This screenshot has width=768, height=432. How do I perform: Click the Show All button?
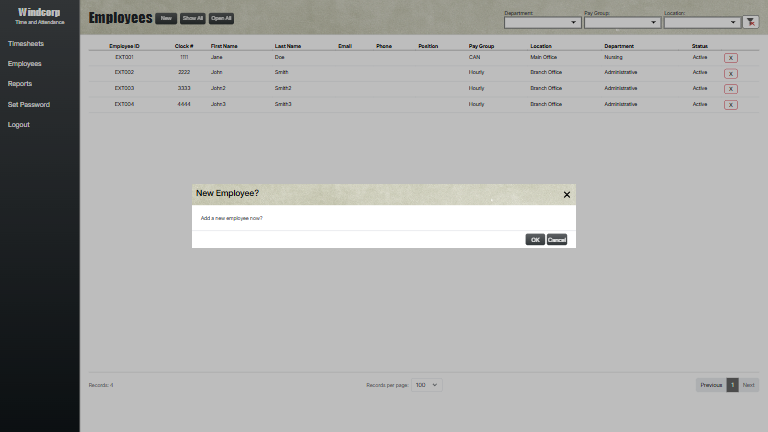(x=192, y=18)
